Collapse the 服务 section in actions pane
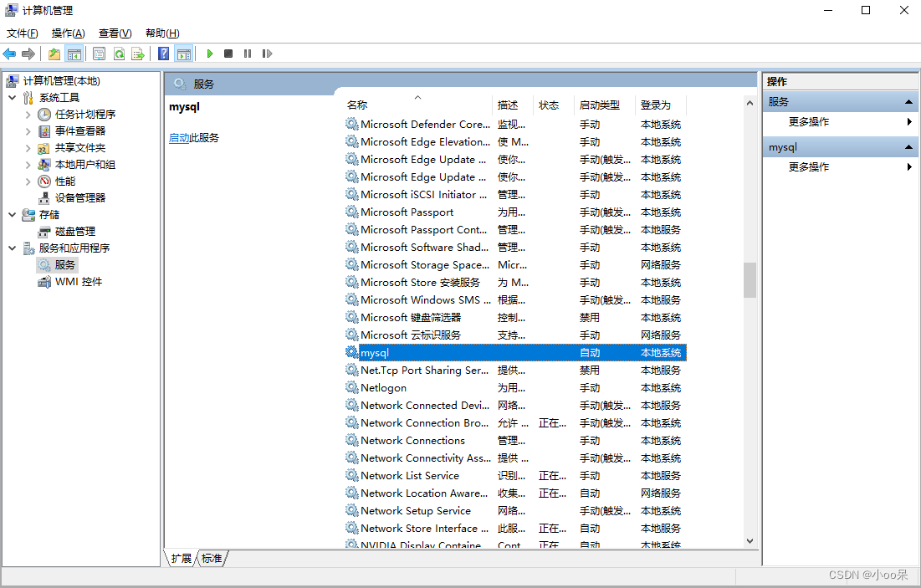Image resolution: width=921 pixels, height=588 pixels. click(x=908, y=101)
